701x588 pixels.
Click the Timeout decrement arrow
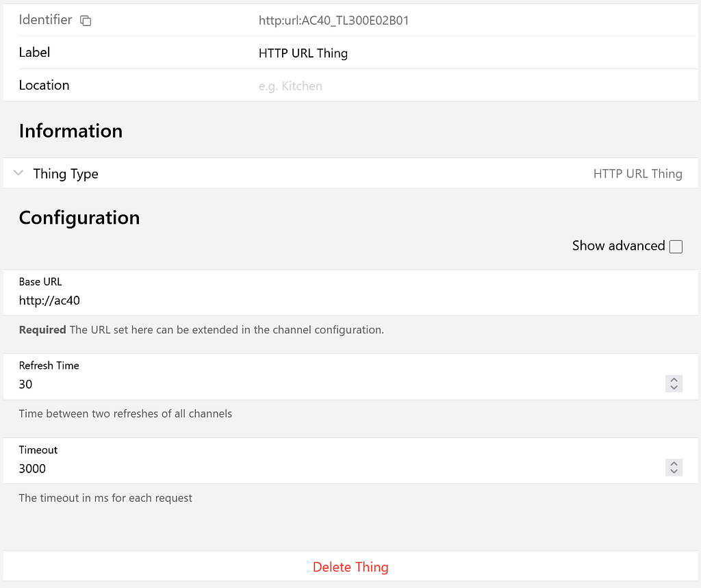pos(674,472)
